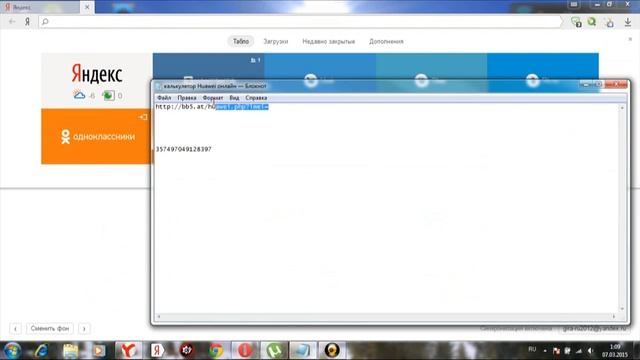
Task: Open the Yandex tile on Tableau
Action: click(x=97, y=80)
